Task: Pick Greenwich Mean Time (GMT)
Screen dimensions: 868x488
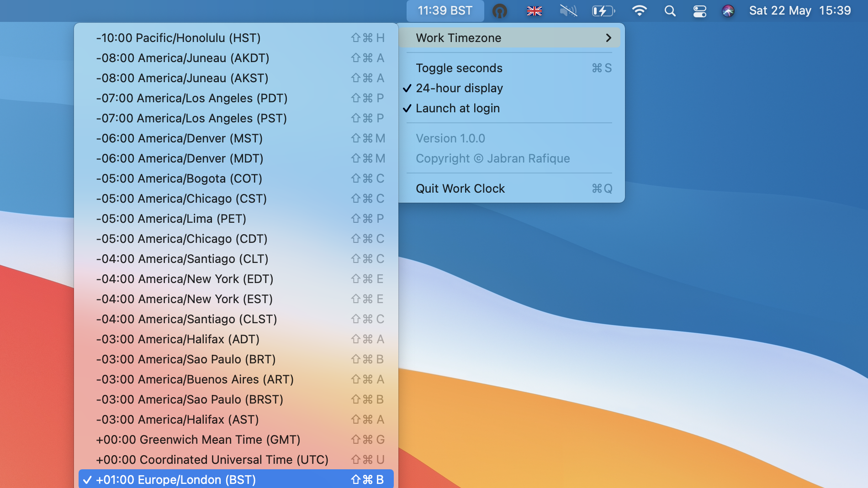Action: [x=198, y=440]
